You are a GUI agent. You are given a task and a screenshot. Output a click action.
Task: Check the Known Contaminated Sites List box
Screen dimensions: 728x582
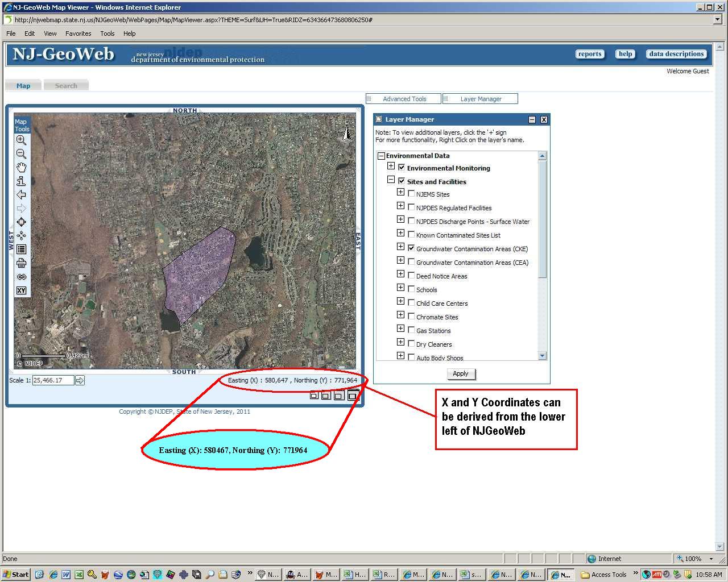411,235
